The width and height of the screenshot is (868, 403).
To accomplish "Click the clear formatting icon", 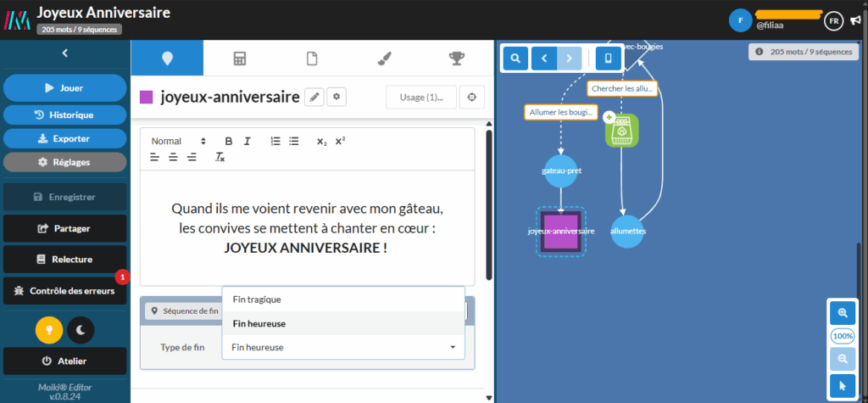I will tap(220, 157).
